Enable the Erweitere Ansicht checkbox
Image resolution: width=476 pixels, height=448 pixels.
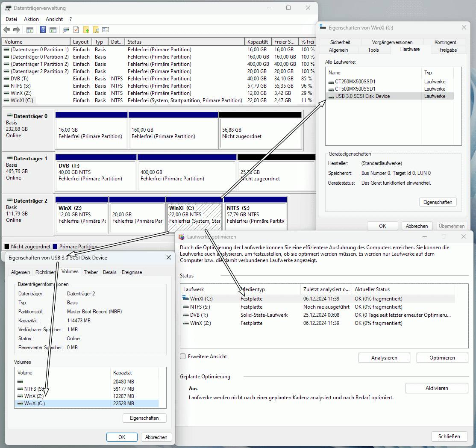coord(183,357)
